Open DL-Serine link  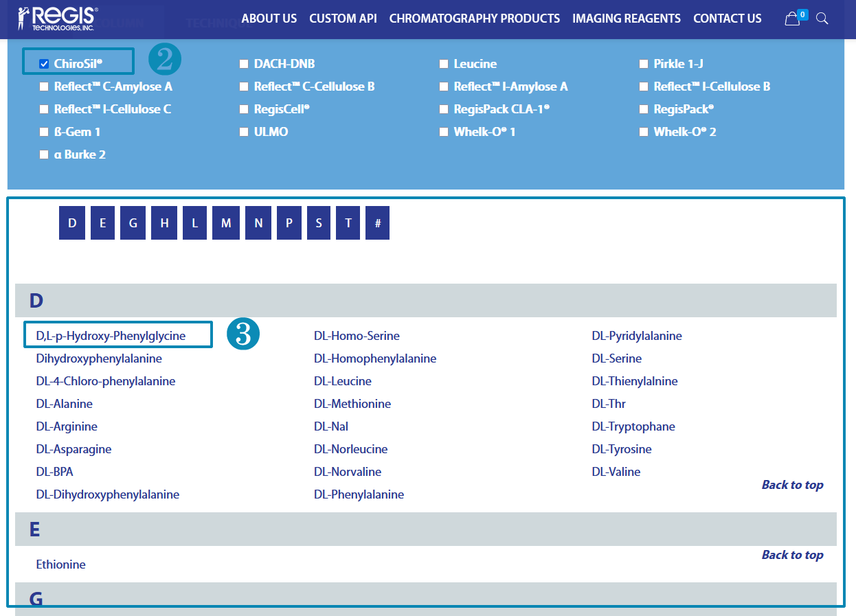coord(617,358)
